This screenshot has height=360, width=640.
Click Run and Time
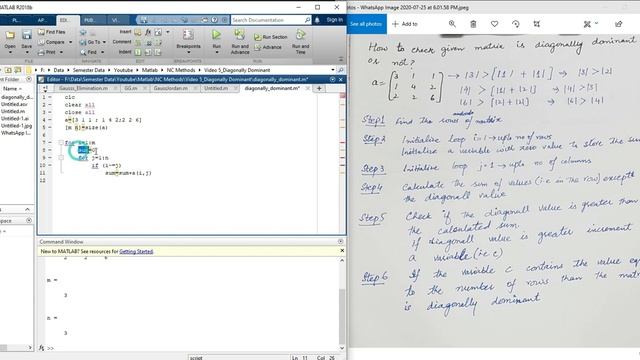[300, 42]
